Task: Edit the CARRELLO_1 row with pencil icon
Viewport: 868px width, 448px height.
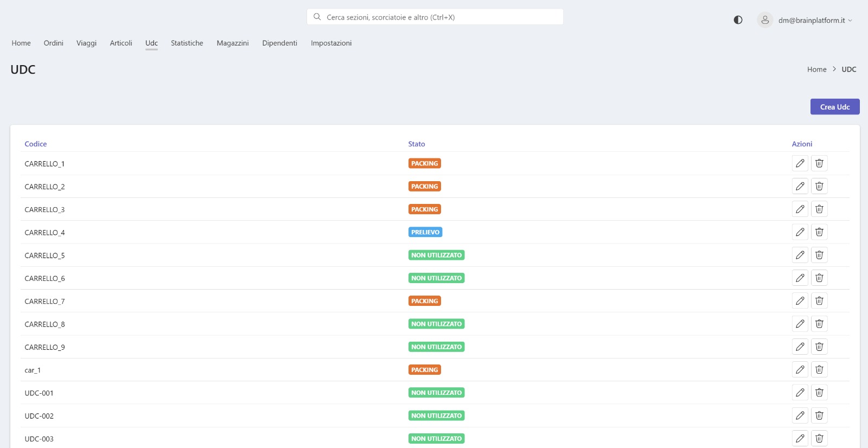Action: pyautogui.click(x=800, y=163)
